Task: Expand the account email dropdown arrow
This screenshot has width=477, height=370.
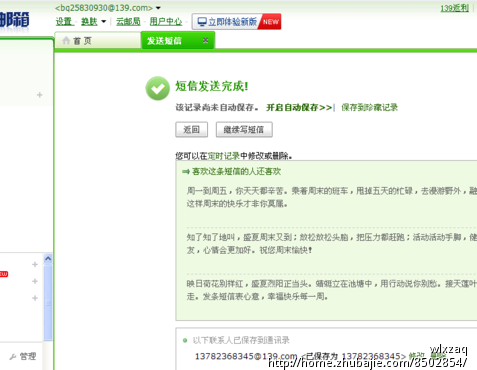Action: click(158, 8)
